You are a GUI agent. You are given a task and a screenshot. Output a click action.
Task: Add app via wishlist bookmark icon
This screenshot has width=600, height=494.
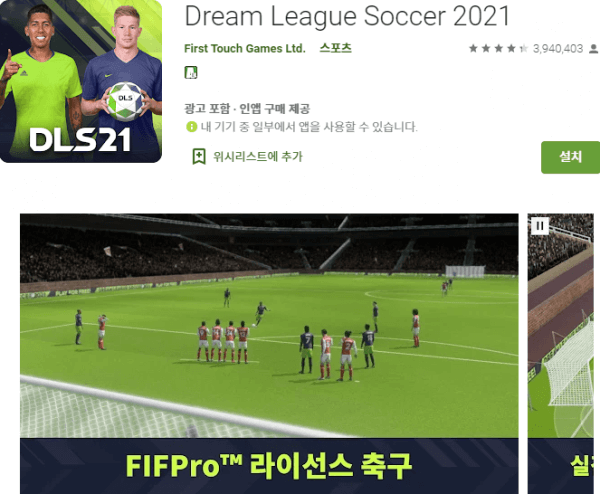pos(199,157)
